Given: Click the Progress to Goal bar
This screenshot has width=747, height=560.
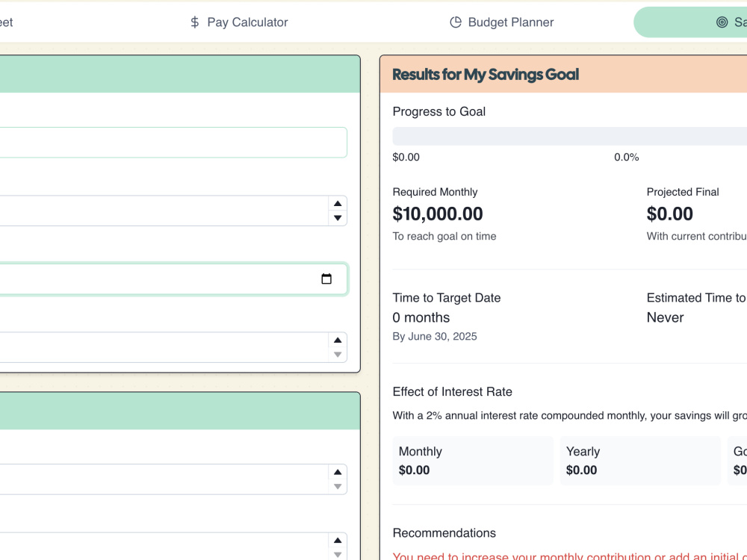Looking at the screenshot, I should tap(570, 136).
